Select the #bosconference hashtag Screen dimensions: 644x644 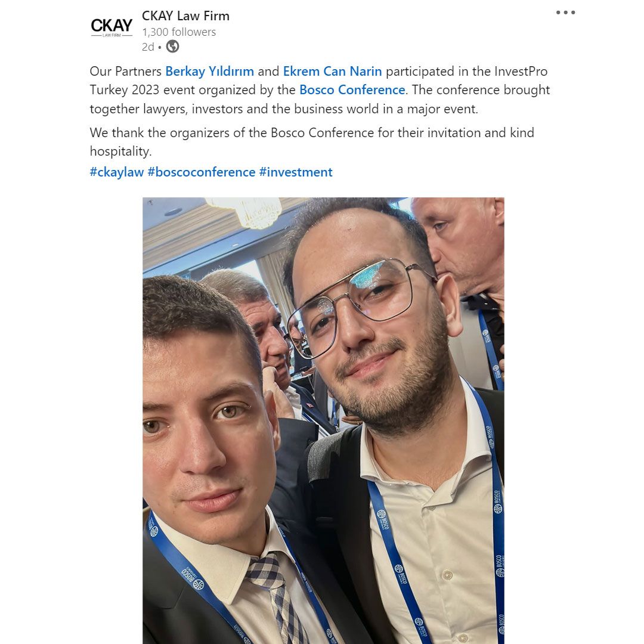202,172
